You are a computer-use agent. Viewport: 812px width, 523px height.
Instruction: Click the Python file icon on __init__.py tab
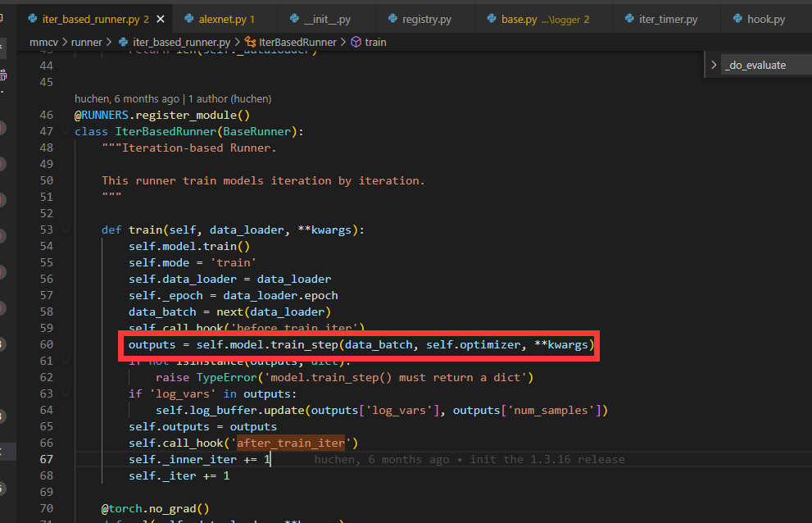click(x=294, y=19)
